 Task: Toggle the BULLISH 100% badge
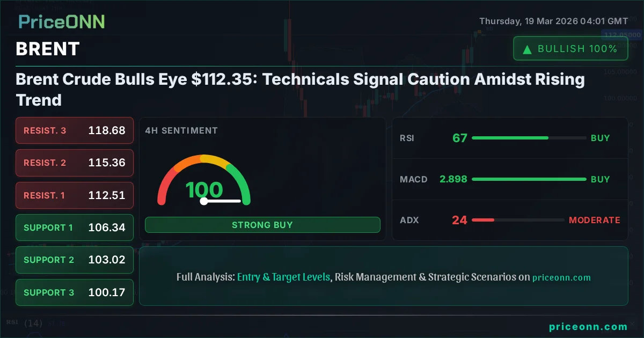(x=570, y=48)
